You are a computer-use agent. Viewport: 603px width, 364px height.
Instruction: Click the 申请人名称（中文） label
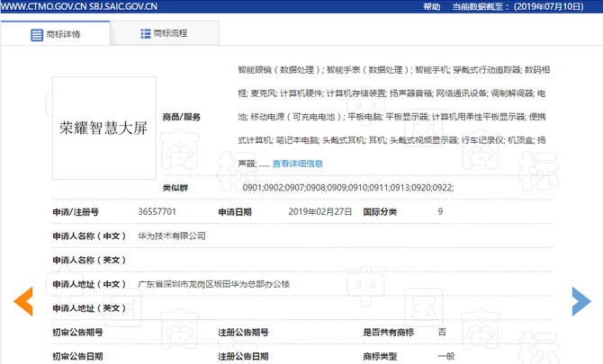(x=90, y=235)
